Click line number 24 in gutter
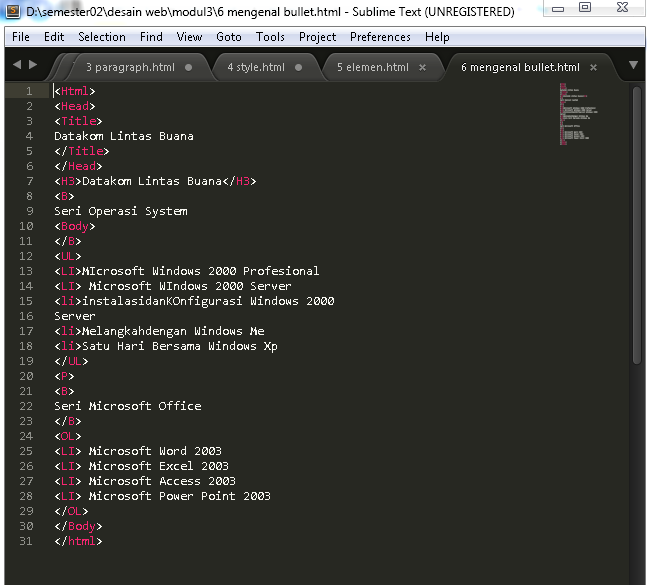Viewport: 647px width, 585px height. click(x=26, y=436)
